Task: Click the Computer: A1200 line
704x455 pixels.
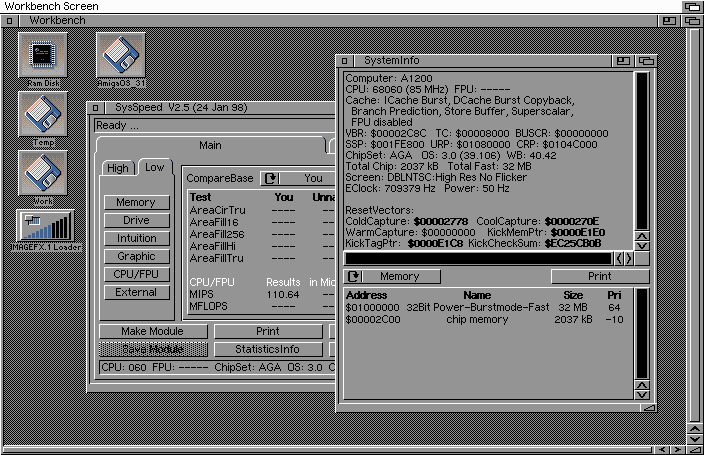Action: pyautogui.click(x=389, y=78)
